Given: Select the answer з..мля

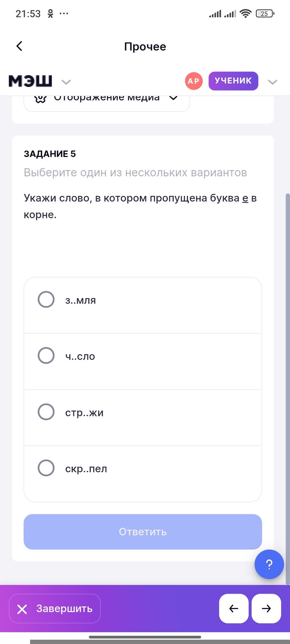Looking at the screenshot, I should [46, 300].
